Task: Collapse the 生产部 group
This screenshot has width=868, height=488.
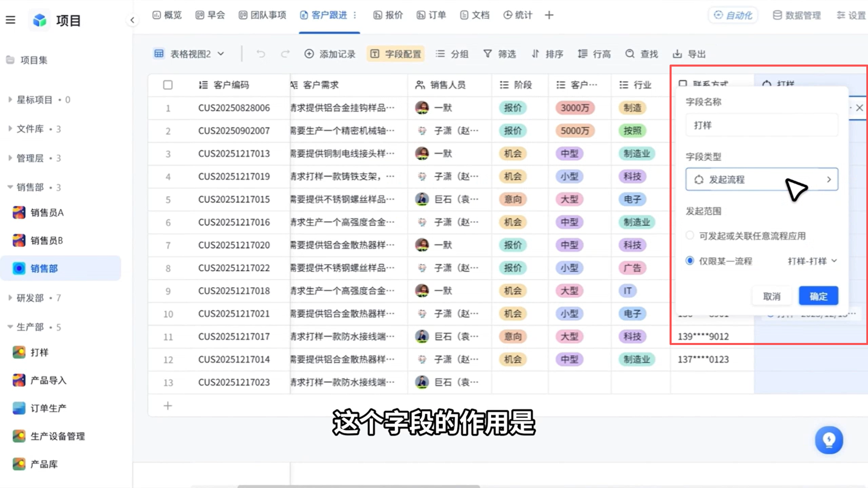Action: [10, 327]
